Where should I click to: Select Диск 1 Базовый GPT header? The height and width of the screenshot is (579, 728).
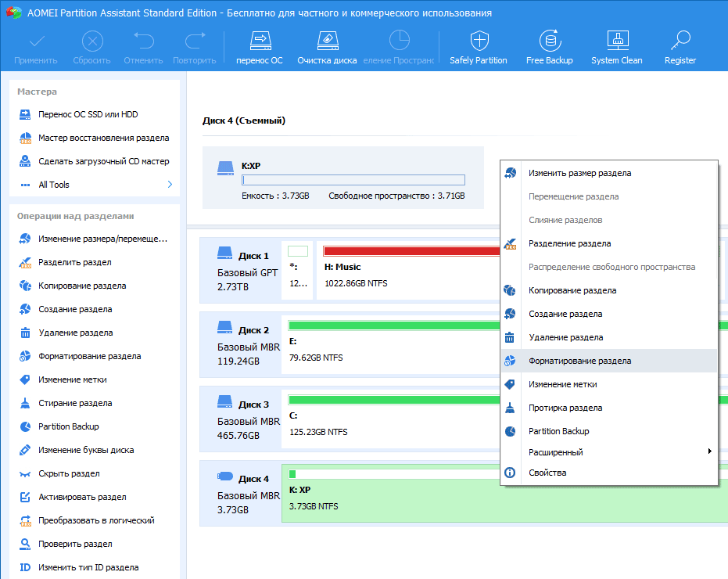pyautogui.click(x=241, y=271)
